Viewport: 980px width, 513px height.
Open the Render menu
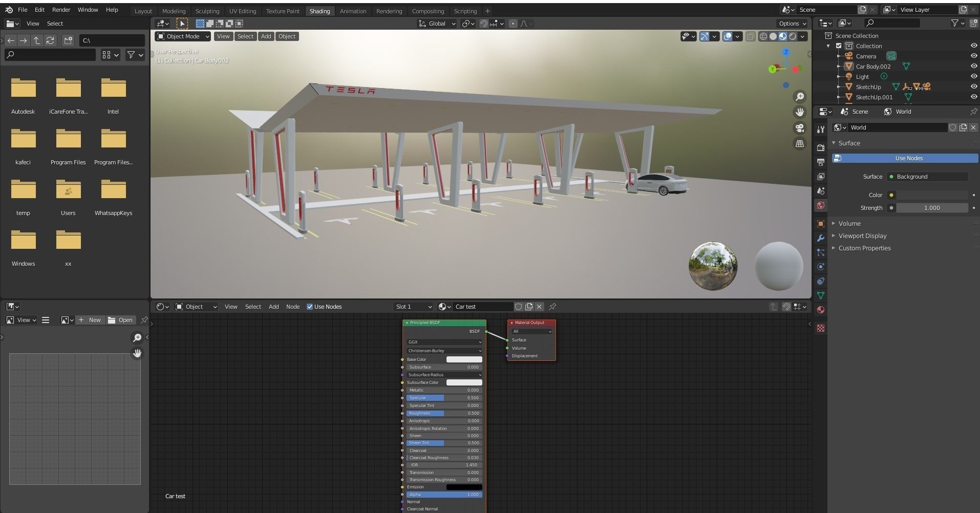coord(61,10)
